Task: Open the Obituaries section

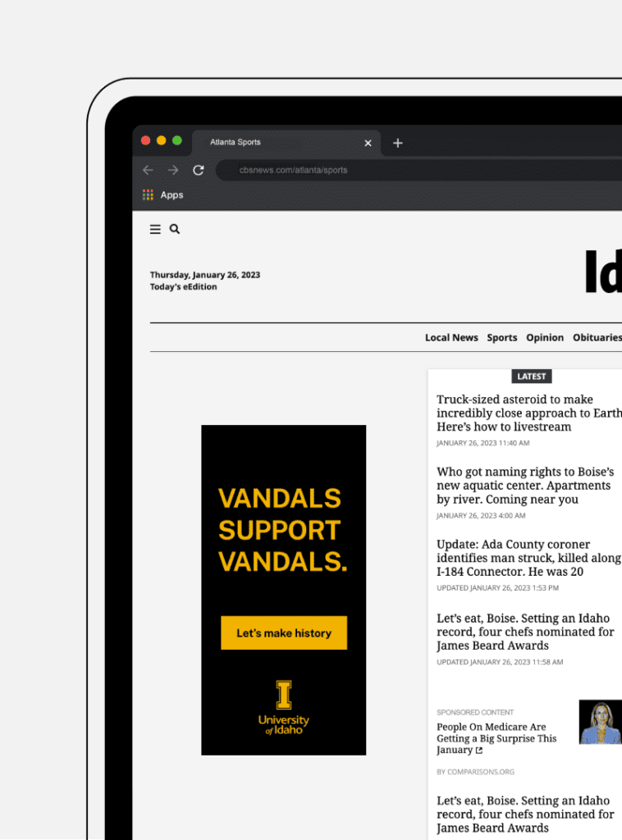Action: tap(597, 337)
